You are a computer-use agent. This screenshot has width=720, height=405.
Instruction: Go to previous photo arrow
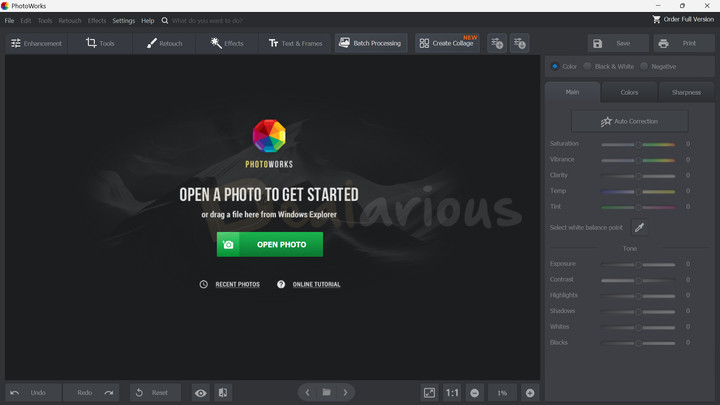tap(307, 393)
